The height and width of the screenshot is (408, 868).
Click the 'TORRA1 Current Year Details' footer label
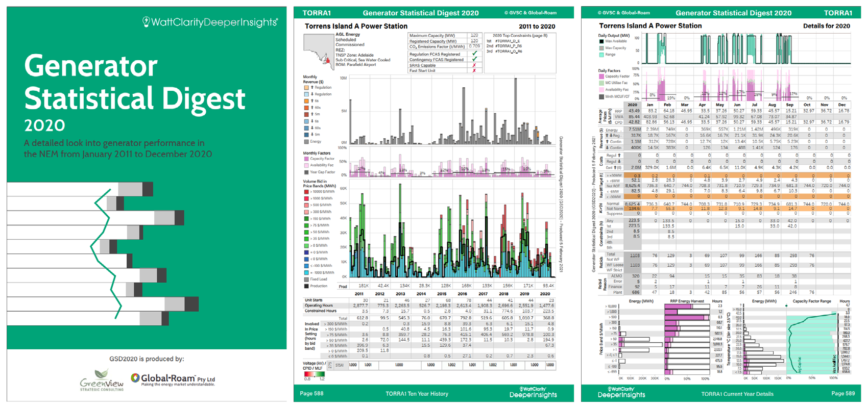click(x=737, y=394)
